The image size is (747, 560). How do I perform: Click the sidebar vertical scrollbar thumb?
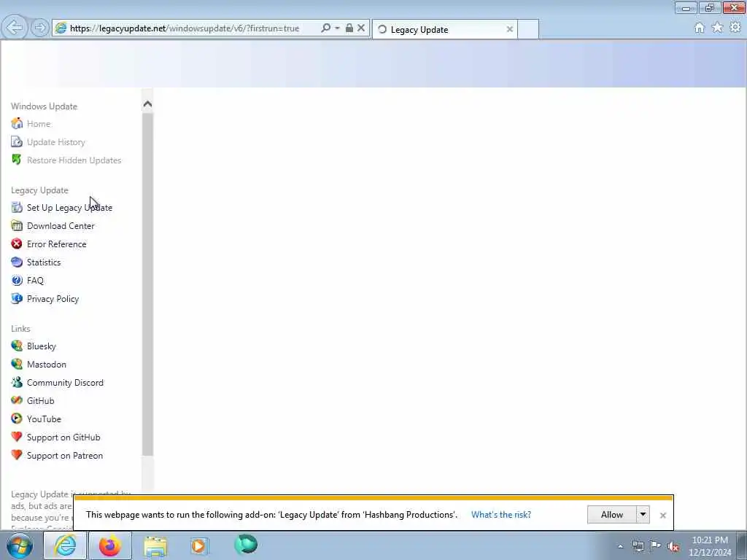pyautogui.click(x=147, y=284)
